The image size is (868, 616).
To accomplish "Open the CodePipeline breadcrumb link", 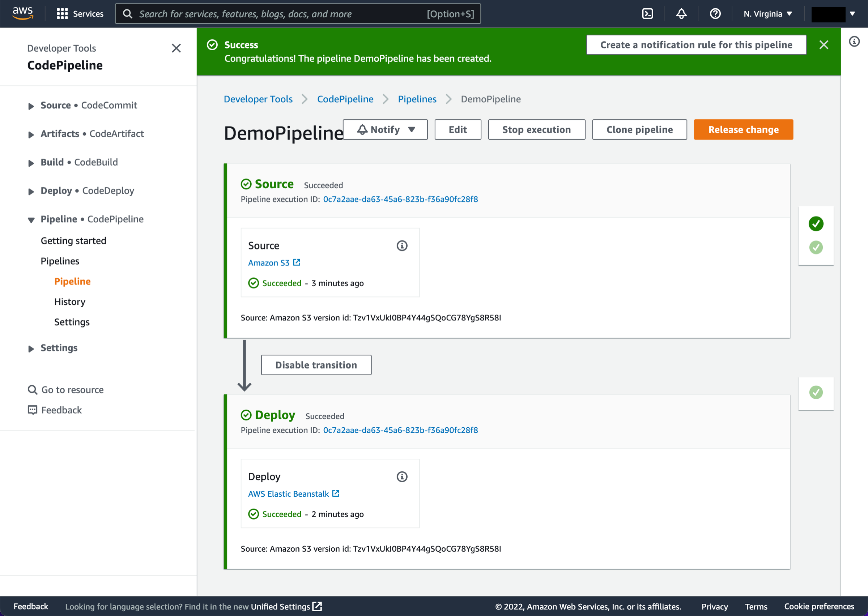I will [x=345, y=99].
